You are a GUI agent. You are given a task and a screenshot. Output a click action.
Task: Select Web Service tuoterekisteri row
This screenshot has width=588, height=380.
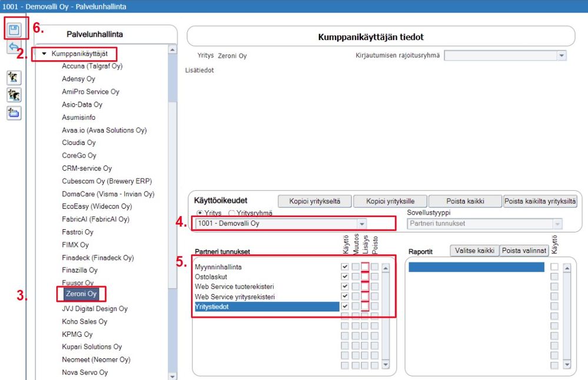267,286
